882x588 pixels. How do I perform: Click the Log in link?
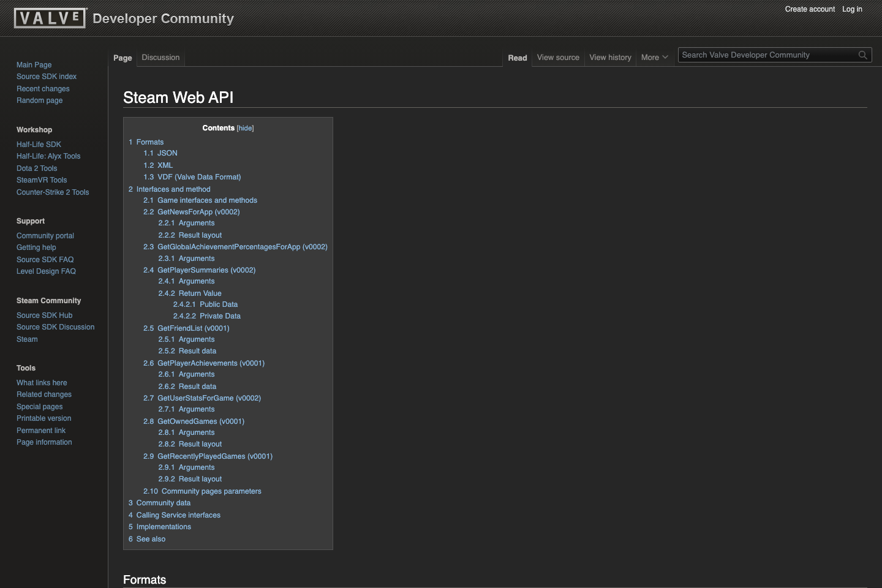(x=852, y=9)
